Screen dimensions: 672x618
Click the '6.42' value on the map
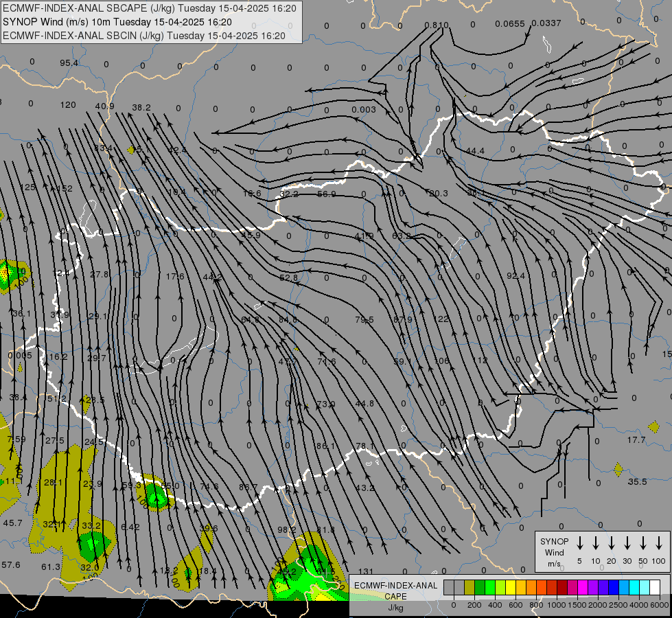(130, 527)
